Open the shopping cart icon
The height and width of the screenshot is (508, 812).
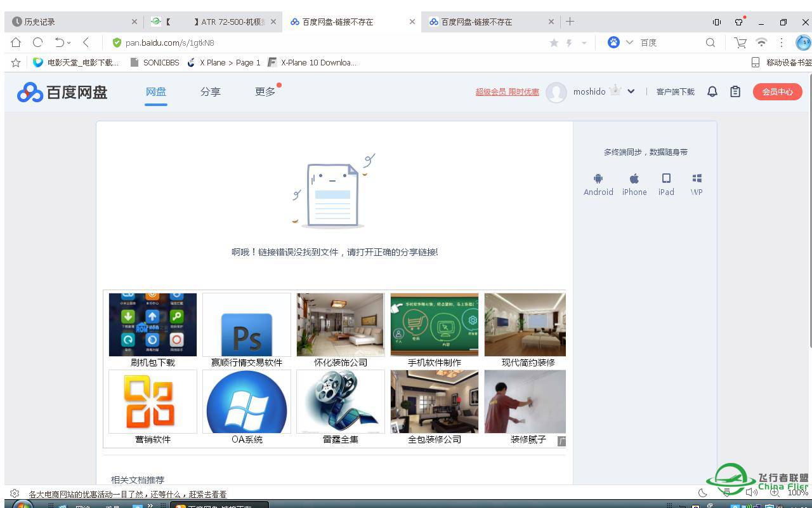tap(740, 43)
